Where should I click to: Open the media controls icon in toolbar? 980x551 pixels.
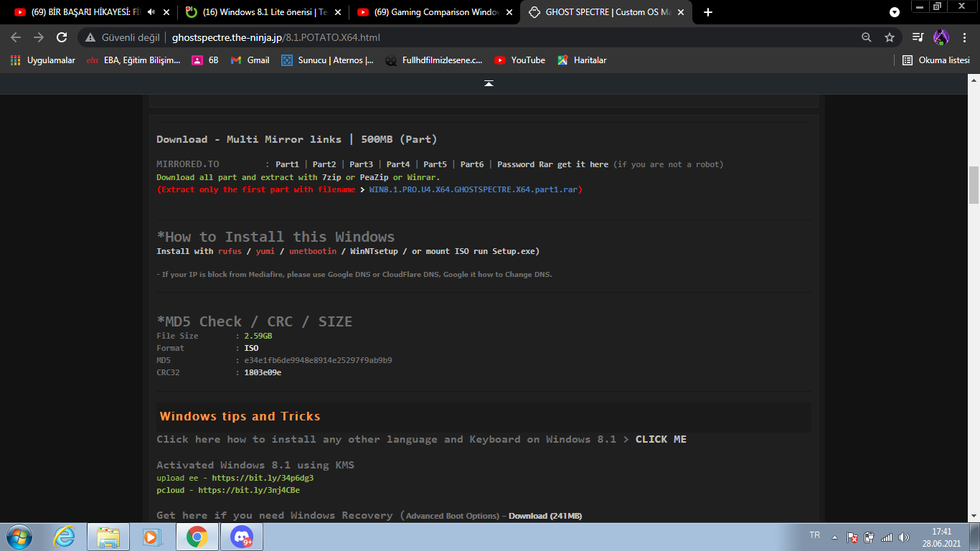918,37
